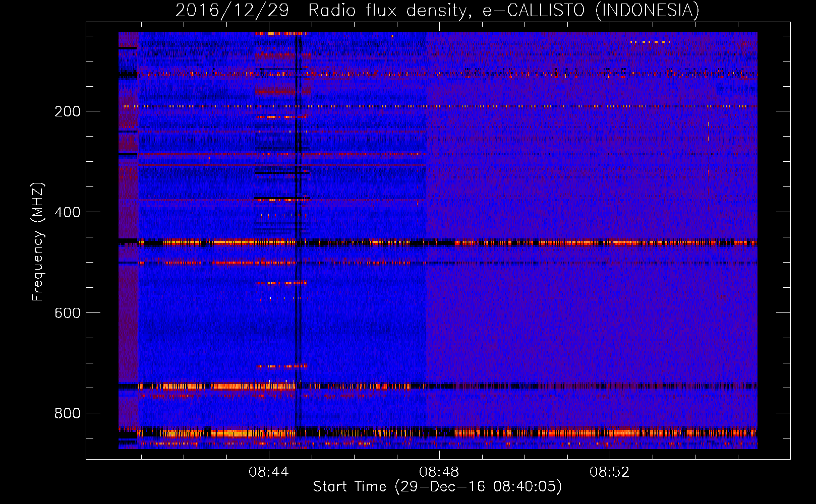Click the plot title 'Radio flux density, e-CALLISTO (INDONESIA)'
This screenshot has height=504, width=816.
coord(504,11)
